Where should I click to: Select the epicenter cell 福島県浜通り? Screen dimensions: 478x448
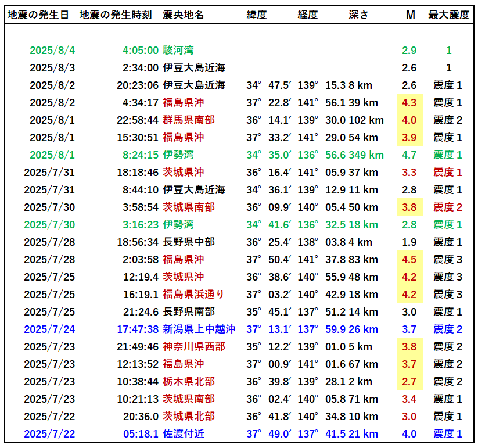[x=194, y=294]
